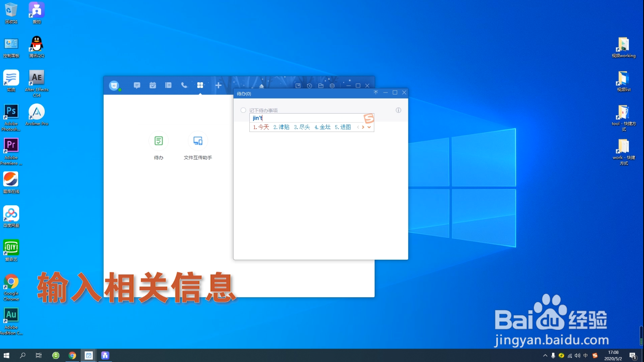Viewport: 644px width, 362px height.
Task: Open the 腾讯QQ desktop icon
Action: point(37,47)
